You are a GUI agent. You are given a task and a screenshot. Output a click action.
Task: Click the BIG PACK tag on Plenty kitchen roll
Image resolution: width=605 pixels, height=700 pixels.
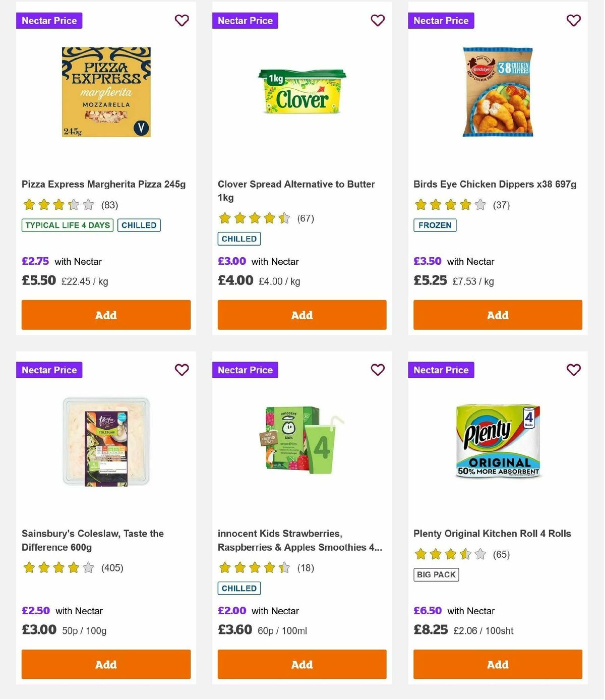[436, 574]
